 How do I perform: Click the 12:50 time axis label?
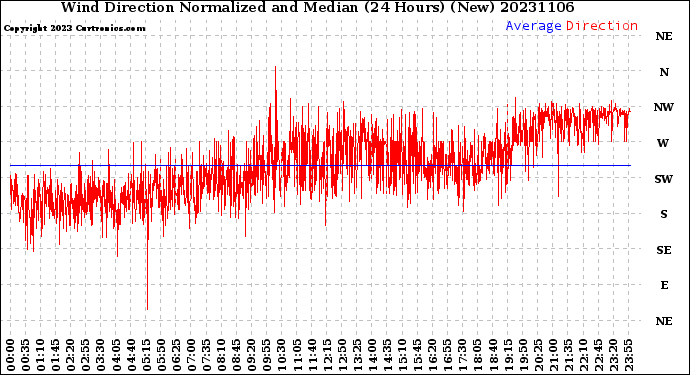342,355
